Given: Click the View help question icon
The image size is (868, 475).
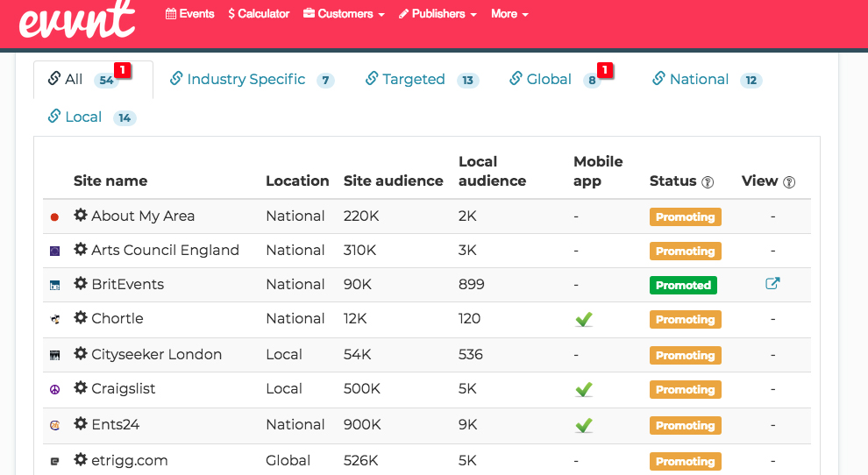Looking at the screenshot, I should [x=789, y=182].
